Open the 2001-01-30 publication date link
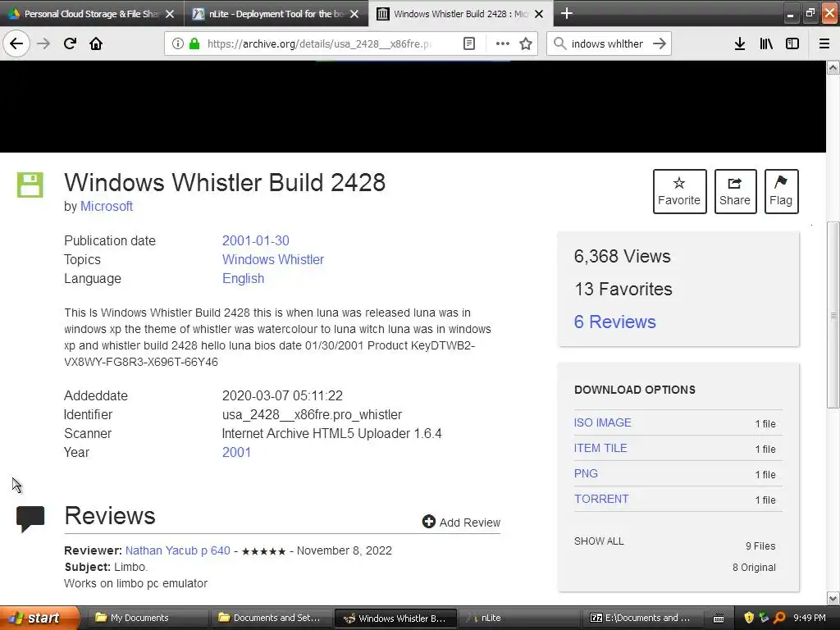Screen dimensions: 840x630 [x=256, y=240]
